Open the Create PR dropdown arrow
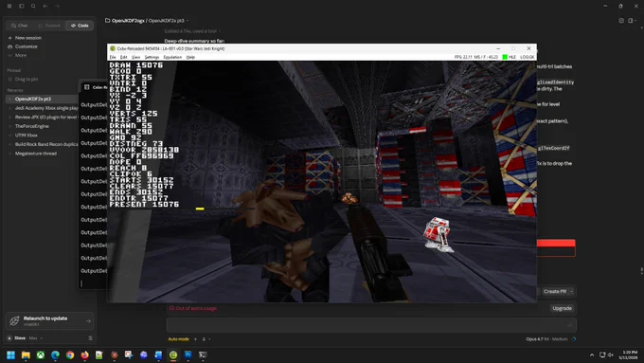Screen dimensions: 644x363 (572, 292)
